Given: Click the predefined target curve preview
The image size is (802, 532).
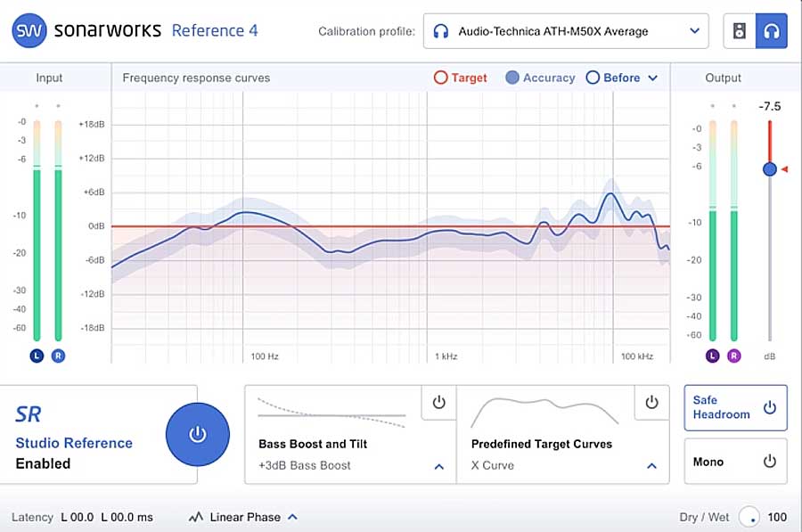Looking at the screenshot, I should tap(544, 412).
